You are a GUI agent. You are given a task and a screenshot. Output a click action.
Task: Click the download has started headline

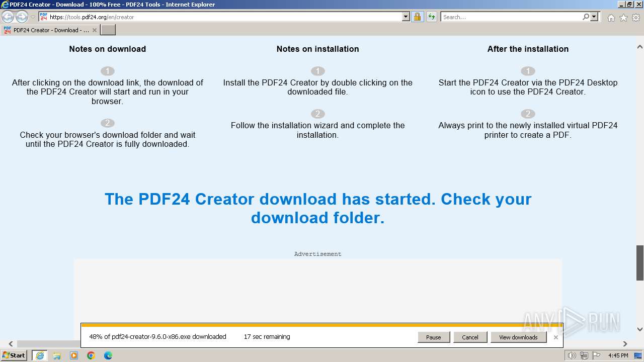318,208
